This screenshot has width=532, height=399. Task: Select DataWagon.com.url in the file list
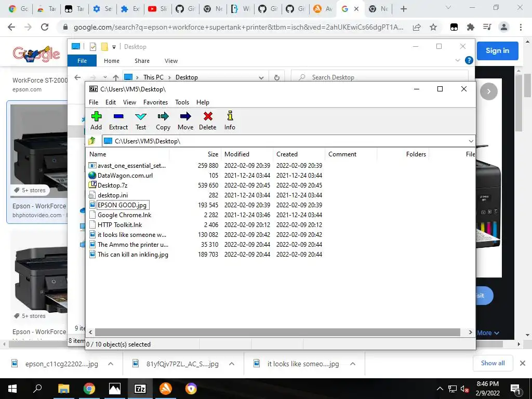click(206, 176)
